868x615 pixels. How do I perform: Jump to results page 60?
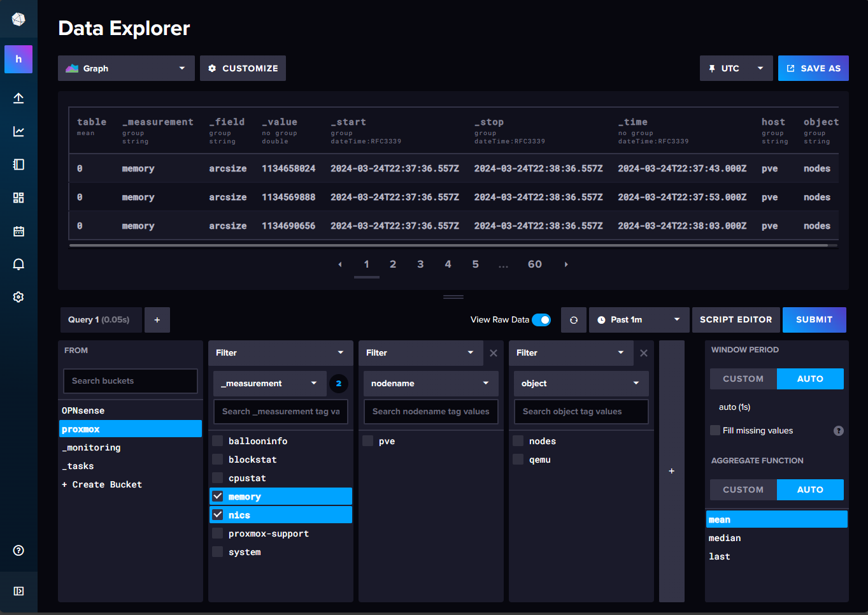[535, 264]
